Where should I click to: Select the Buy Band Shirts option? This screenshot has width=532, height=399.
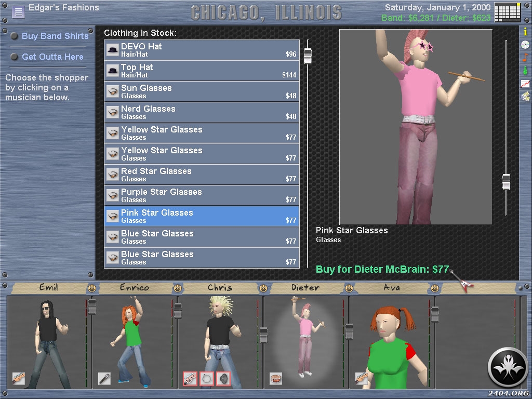[55, 36]
